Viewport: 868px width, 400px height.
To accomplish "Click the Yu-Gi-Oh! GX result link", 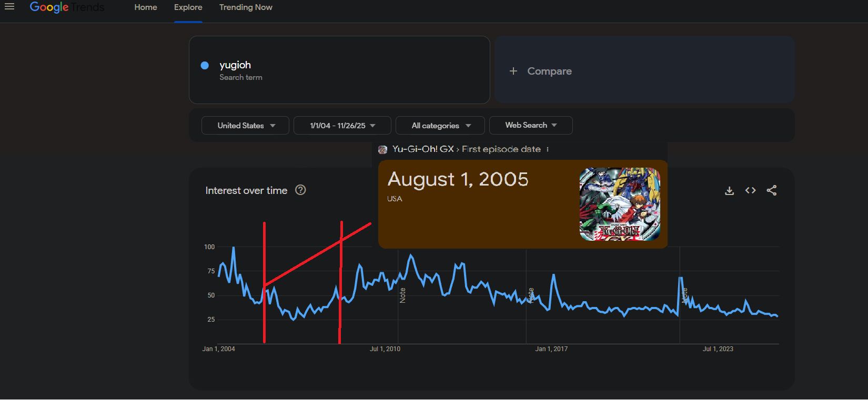I will click(x=423, y=149).
